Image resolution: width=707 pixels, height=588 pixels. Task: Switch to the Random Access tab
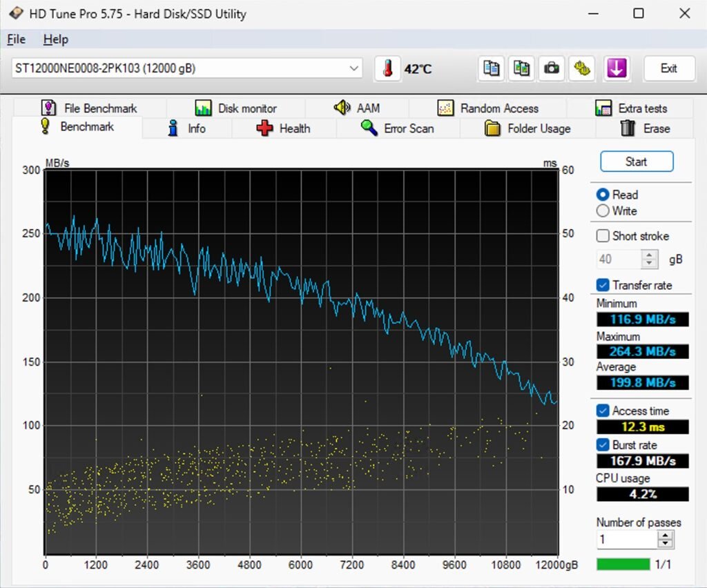(x=488, y=108)
